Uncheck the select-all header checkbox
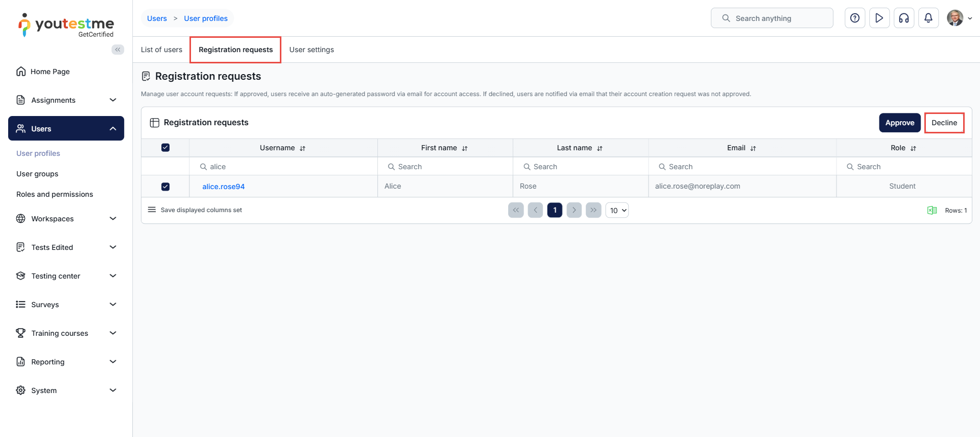Screen dimensions: 980x437 click(165, 148)
